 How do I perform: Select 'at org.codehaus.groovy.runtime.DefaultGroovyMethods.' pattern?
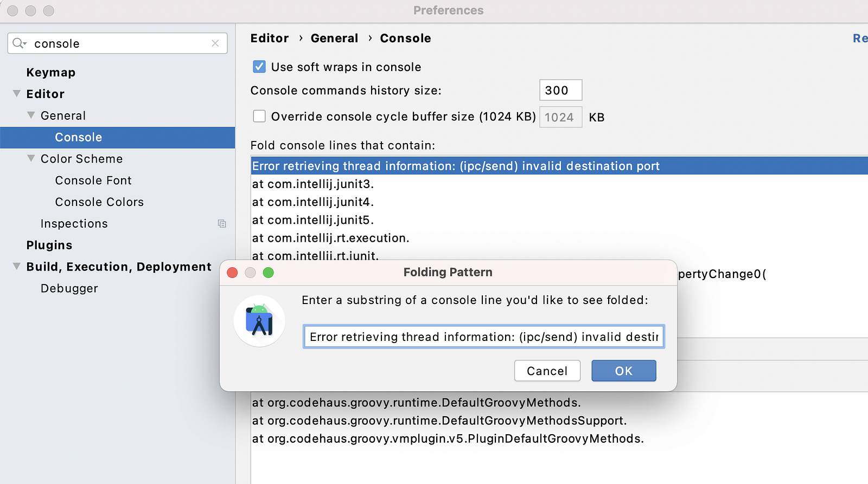coord(417,403)
